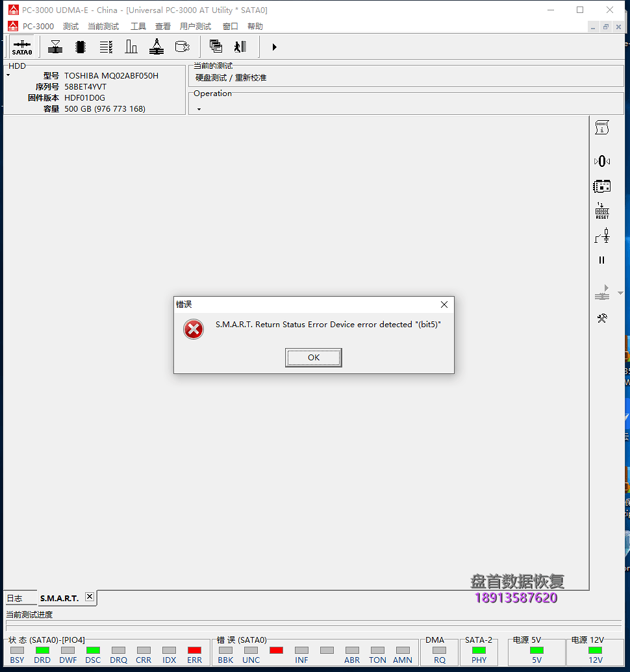Open the cascaded windows toolbar icon
This screenshot has width=630, height=672.
216,46
